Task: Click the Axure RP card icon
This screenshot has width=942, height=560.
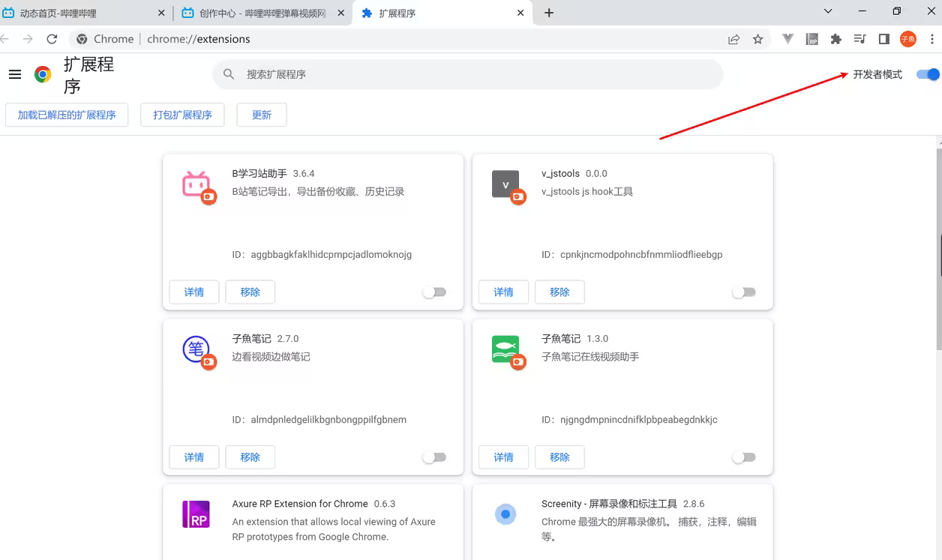Action: tap(196, 514)
